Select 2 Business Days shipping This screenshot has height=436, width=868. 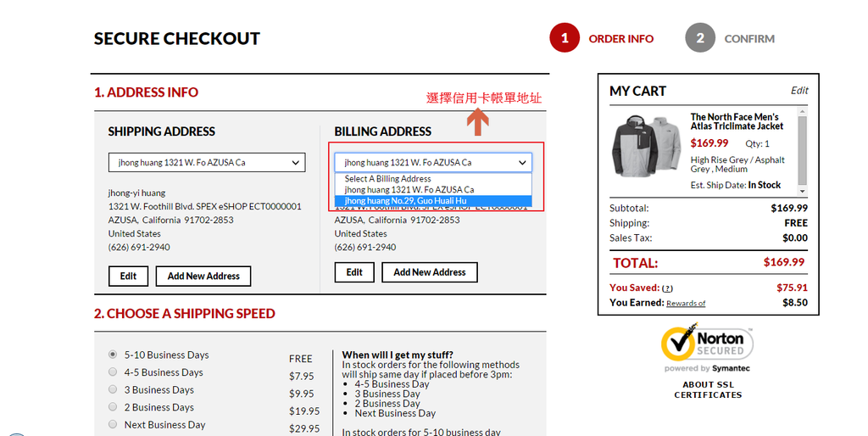(x=113, y=406)
